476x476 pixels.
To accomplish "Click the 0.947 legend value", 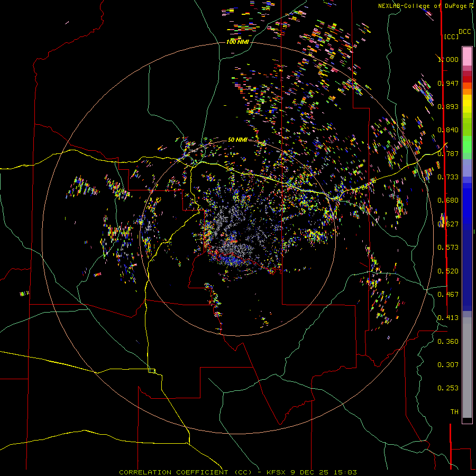I will (x=448, y=83).
